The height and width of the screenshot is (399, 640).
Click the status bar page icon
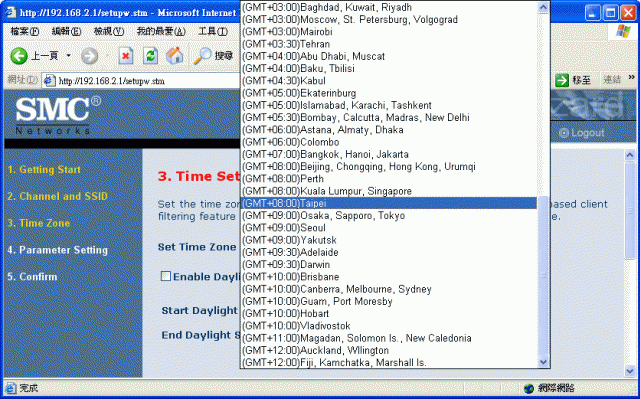tap(11, 388)
